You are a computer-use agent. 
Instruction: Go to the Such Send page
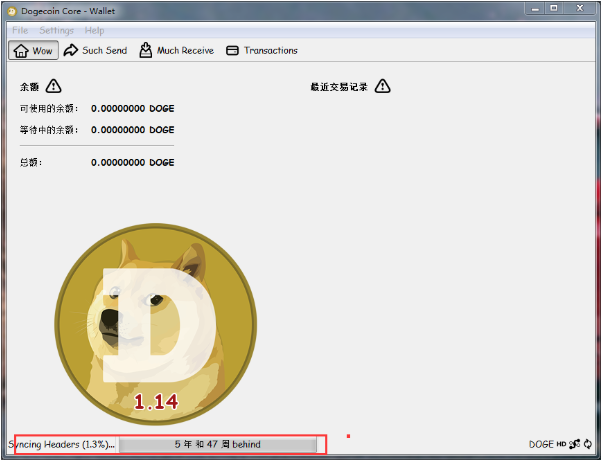(95, 50)
